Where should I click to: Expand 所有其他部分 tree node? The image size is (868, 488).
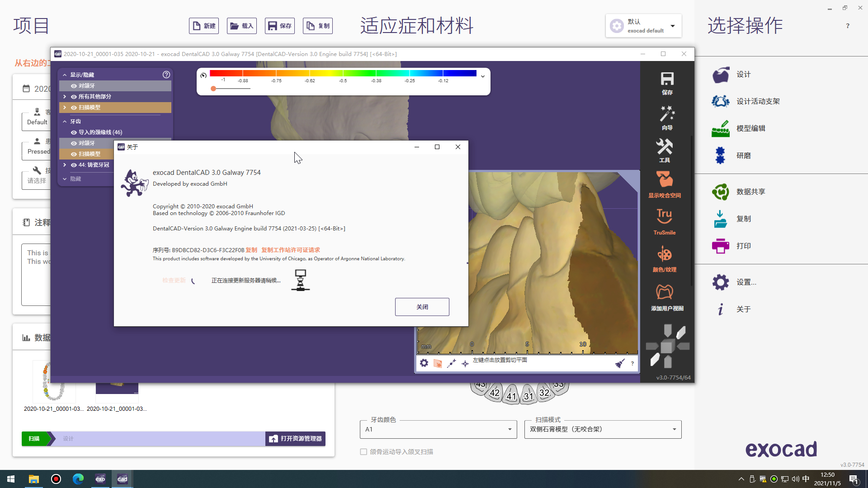(x=65, y=97)
